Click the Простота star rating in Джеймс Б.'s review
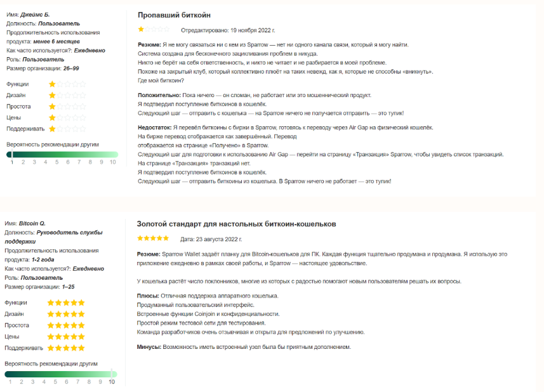The image size is (544, 392). coord(67,107)
